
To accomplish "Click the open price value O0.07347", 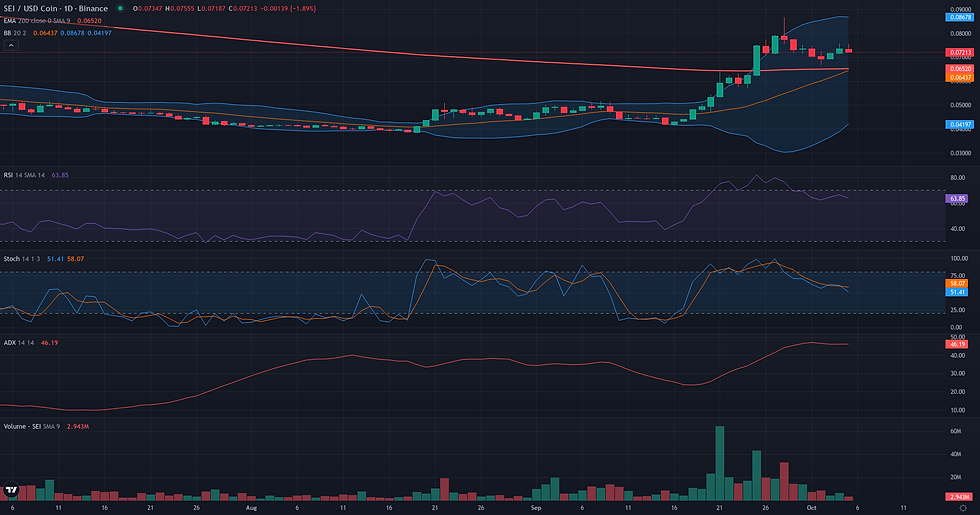I will click(148, 9).
